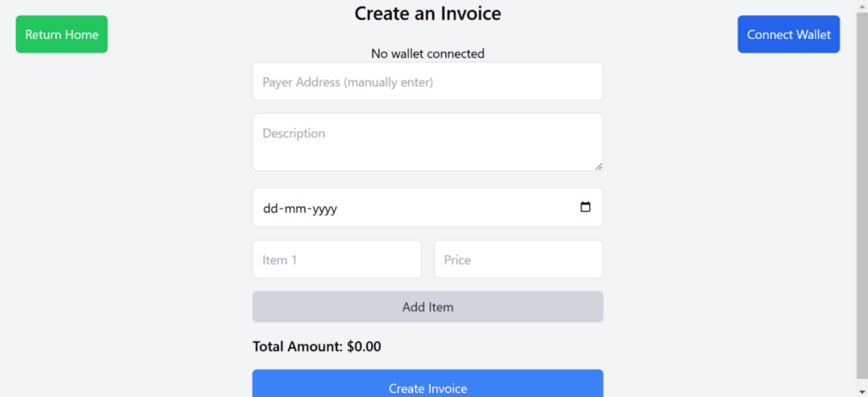Select the Item 1 name field
868x397 pixels.
click(337, 260)
